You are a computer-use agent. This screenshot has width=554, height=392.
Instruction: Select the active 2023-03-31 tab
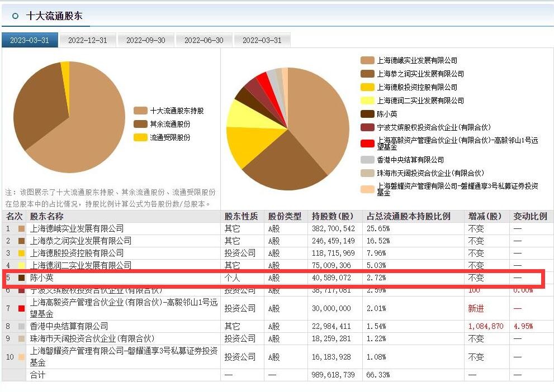pyautogui.click(x=30, y=41)
